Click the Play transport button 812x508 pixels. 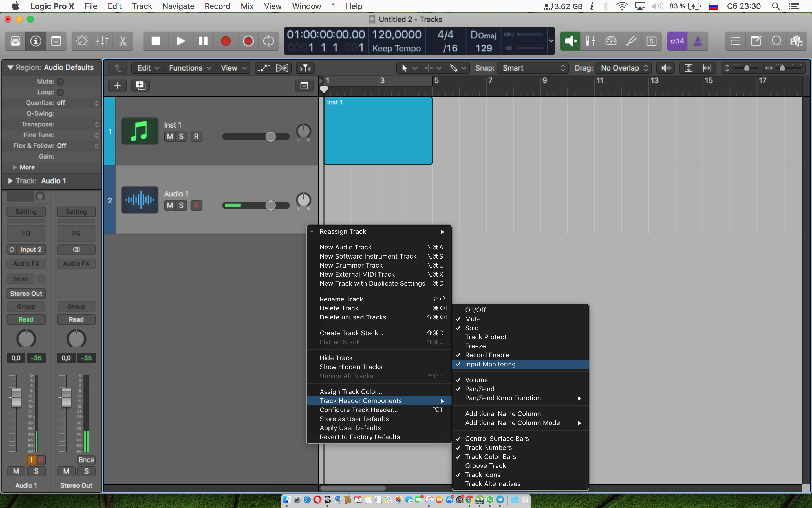[x=180, y=41]
